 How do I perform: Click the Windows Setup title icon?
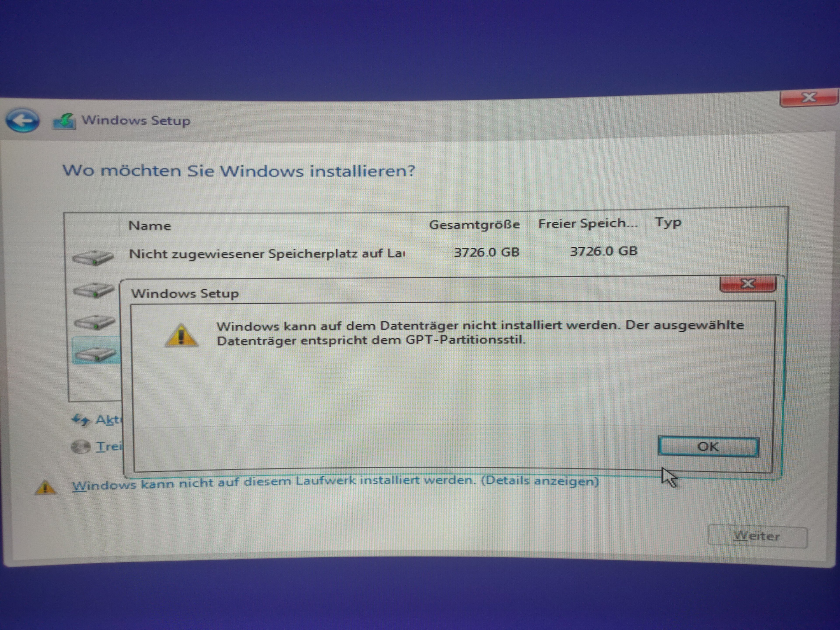tap(65, 121)
